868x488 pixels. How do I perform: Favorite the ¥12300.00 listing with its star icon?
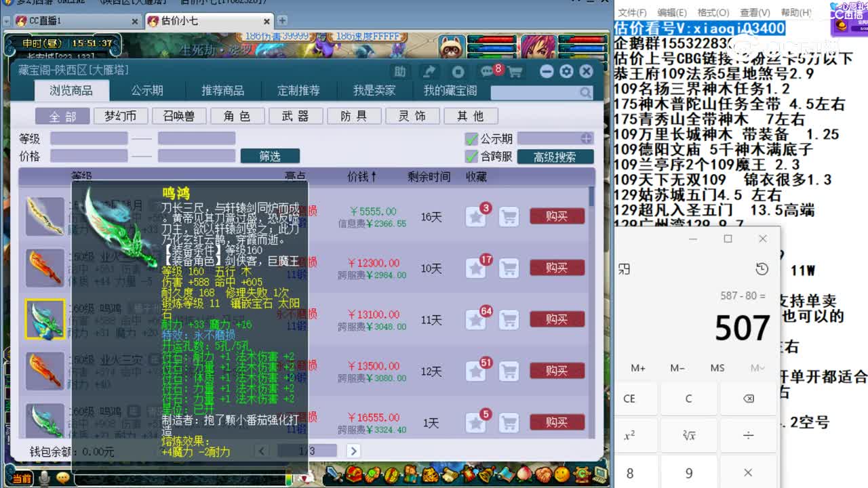(x=475, y=268)
